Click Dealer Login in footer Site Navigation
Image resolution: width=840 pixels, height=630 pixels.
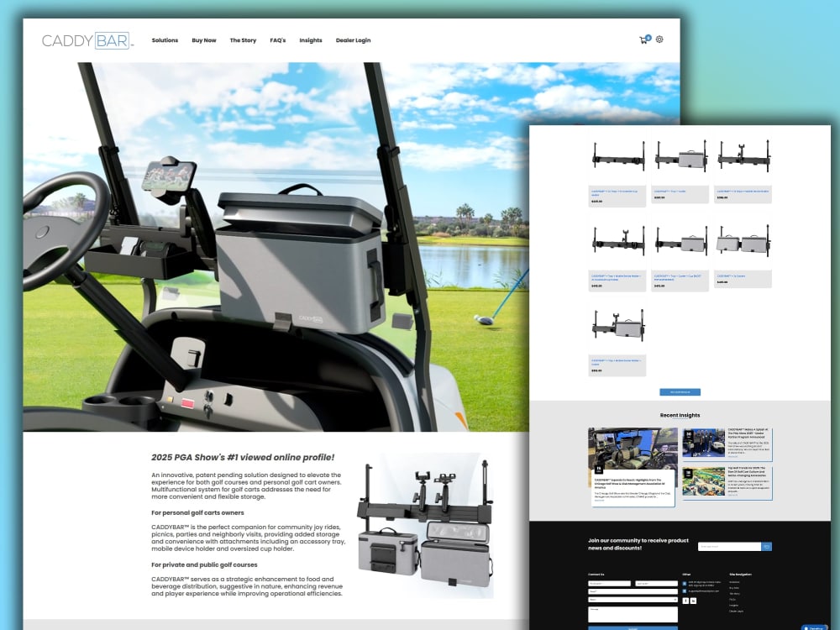(736, 612)
